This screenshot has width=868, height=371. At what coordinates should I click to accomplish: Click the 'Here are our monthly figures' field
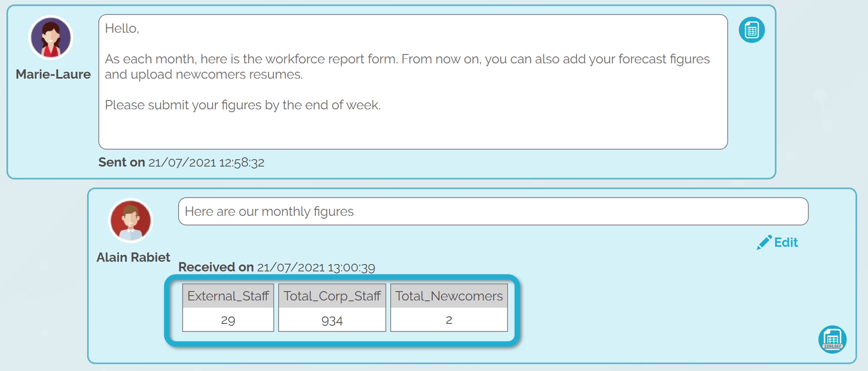pos(493,211)
